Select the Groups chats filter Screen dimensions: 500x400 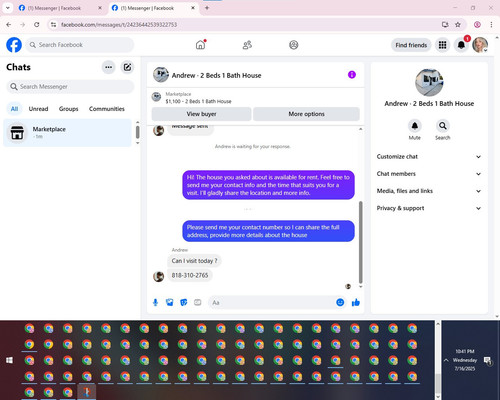click(x=68, y=109)
